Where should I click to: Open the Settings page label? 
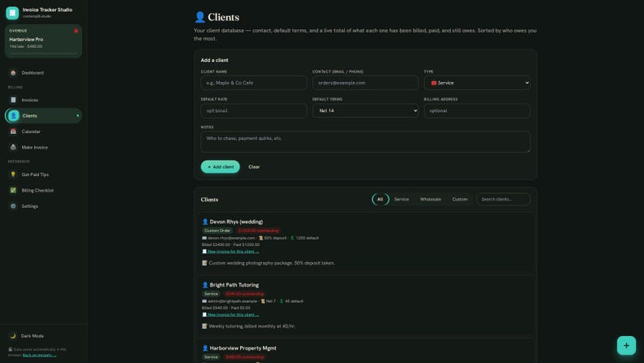point(29,206)
